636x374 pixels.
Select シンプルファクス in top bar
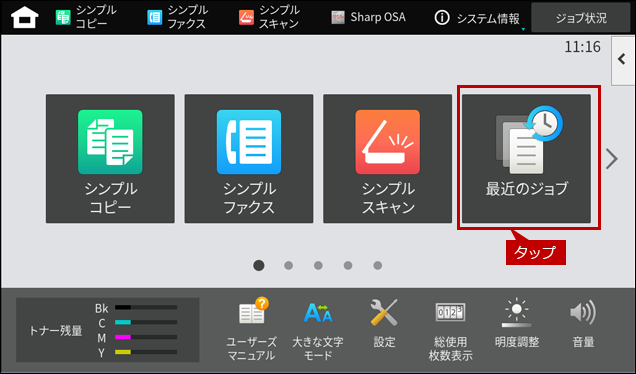178,17
